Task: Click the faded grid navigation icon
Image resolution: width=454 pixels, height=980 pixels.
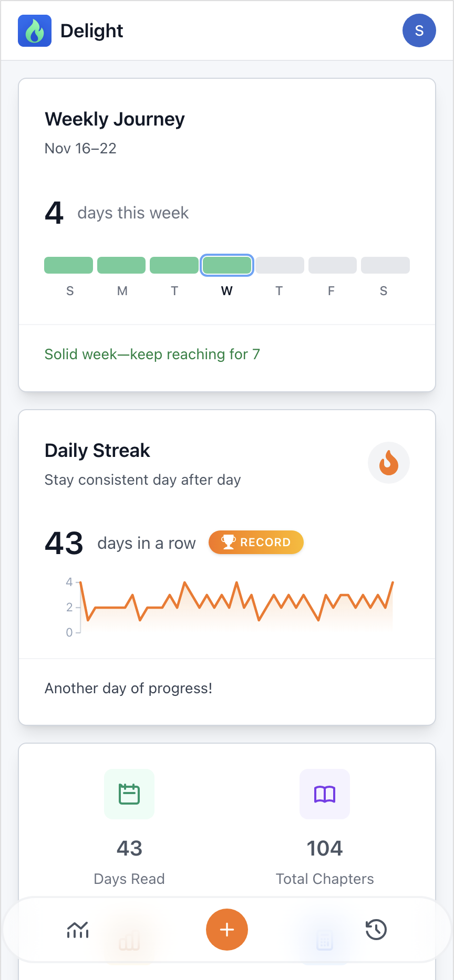Action: 324,940
